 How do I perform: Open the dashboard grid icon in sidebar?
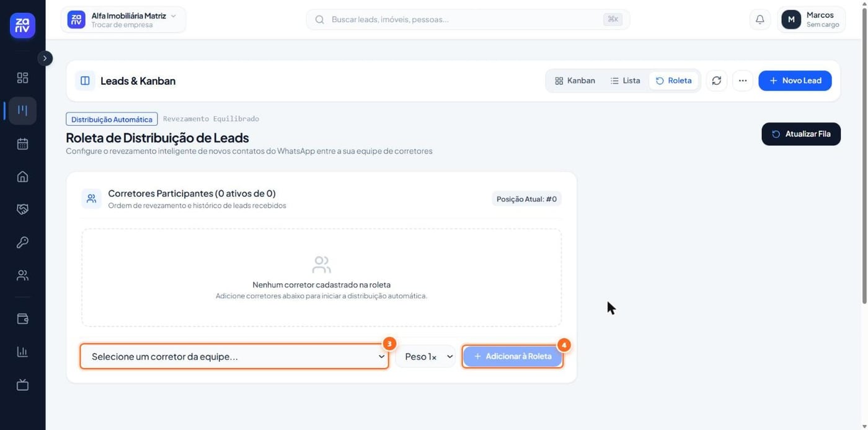[22, 78]
